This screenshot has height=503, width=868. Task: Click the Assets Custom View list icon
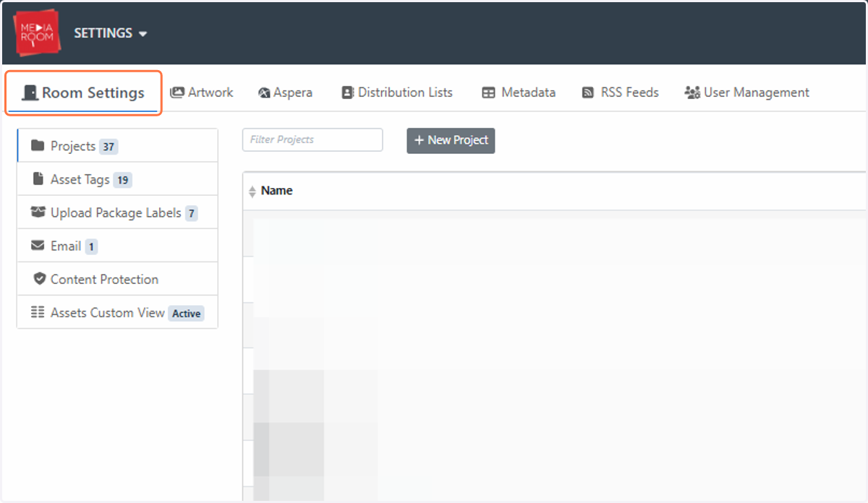(x=38, y=312)
